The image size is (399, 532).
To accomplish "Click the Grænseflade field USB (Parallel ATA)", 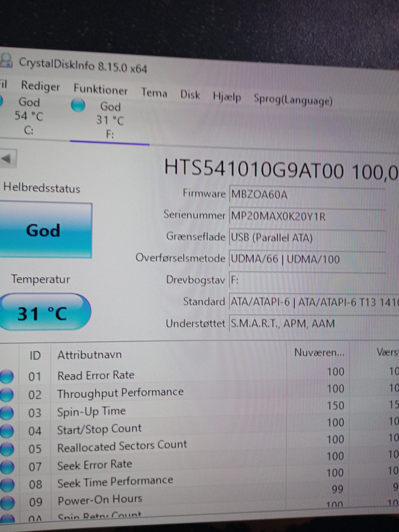I will (x=307, y=237).
